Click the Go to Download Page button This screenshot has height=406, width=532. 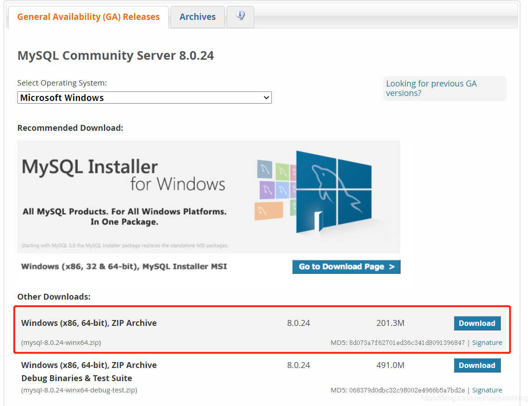[x=347, y=267]
